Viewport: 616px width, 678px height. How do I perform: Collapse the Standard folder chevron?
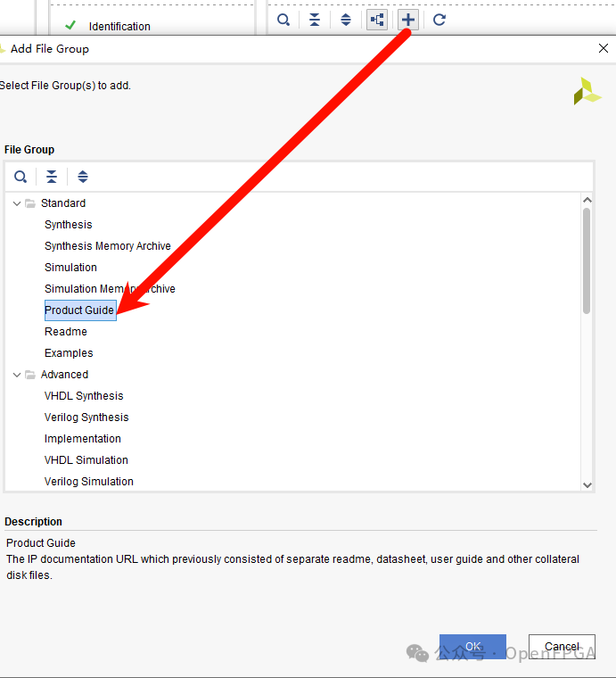point(17,203)
